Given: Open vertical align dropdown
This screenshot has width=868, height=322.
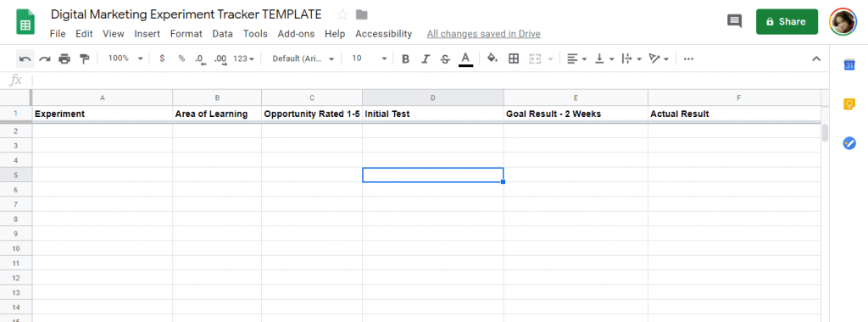Looking at the screenshot, I should click(604, 58).
